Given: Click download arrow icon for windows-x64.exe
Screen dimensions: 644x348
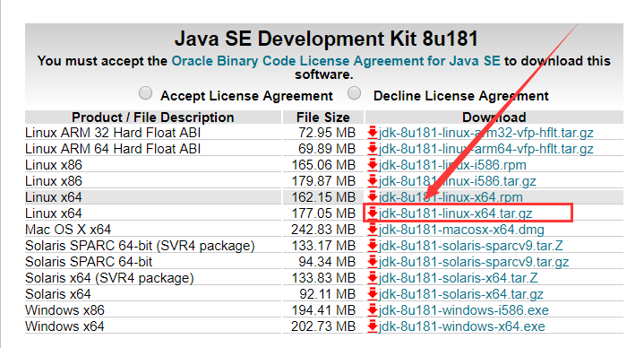Looking at the screenshot, I should (x=373, y=326).
